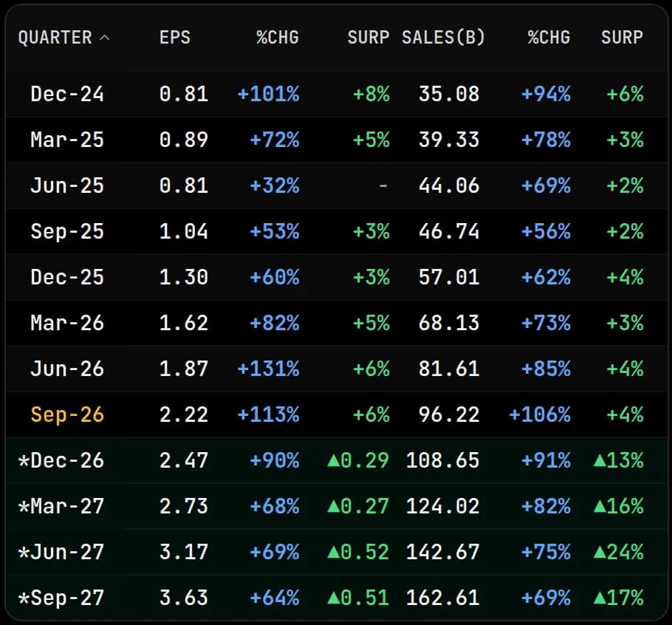Click the +101% EPS change cell

268,94
